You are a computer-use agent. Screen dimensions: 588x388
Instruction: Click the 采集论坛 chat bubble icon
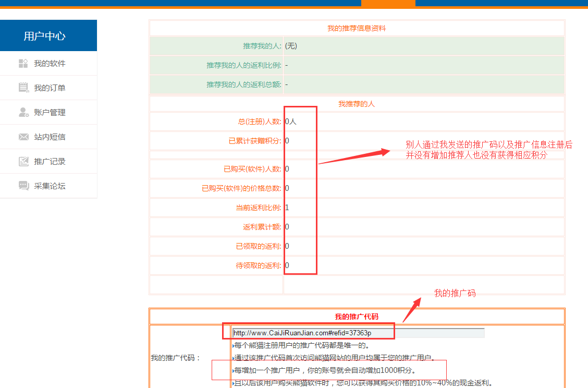point(23,186)
